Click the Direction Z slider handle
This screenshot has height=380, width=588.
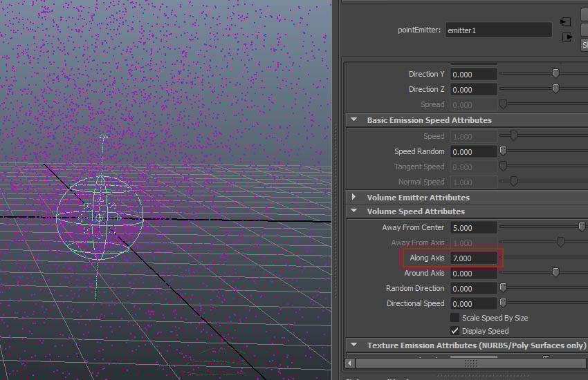point(555,88)
